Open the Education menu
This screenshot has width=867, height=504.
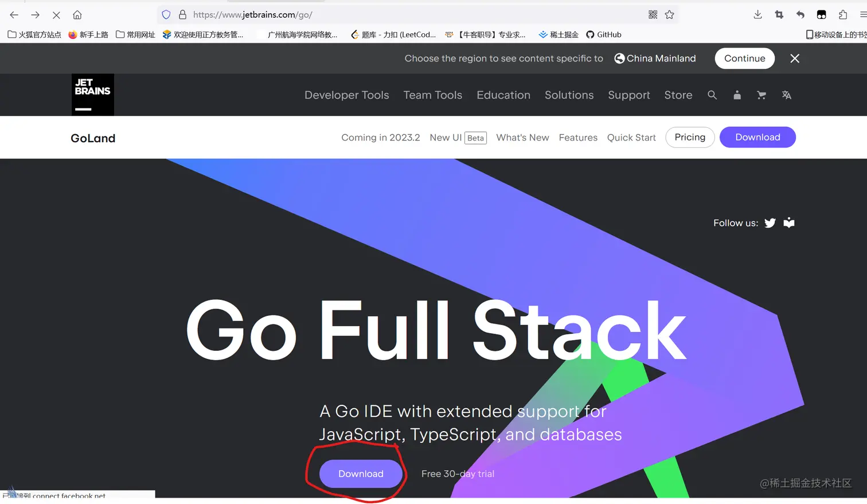[503, 95]
